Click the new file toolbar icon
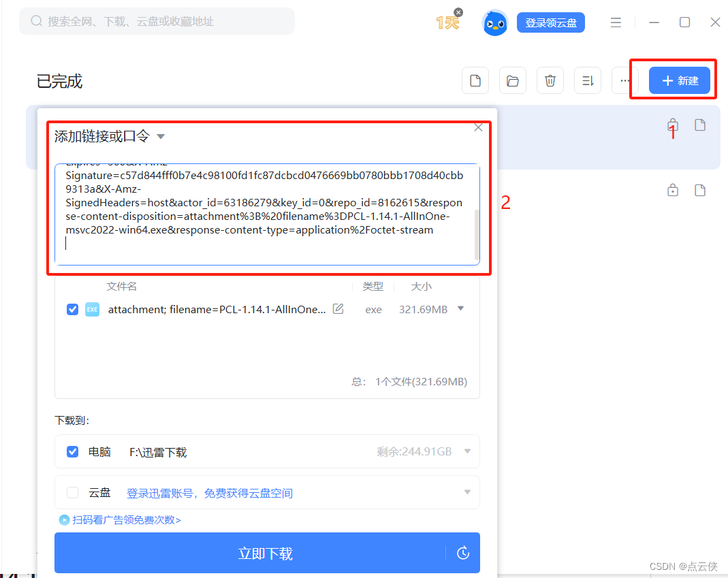Viewport: 728px width, 578px height. 475,81
